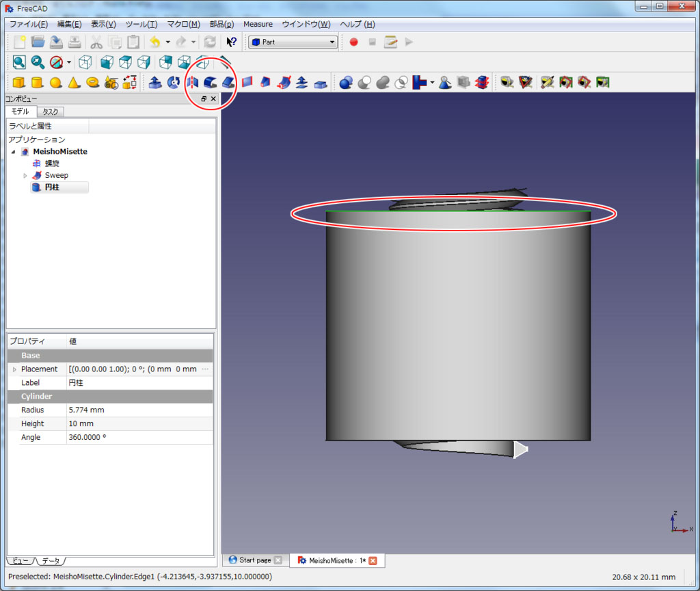Image resolution: width=700 pixels, height=591 pixels.
Task: Close the MeishoMisette document tab
Action: coord(373,561)
